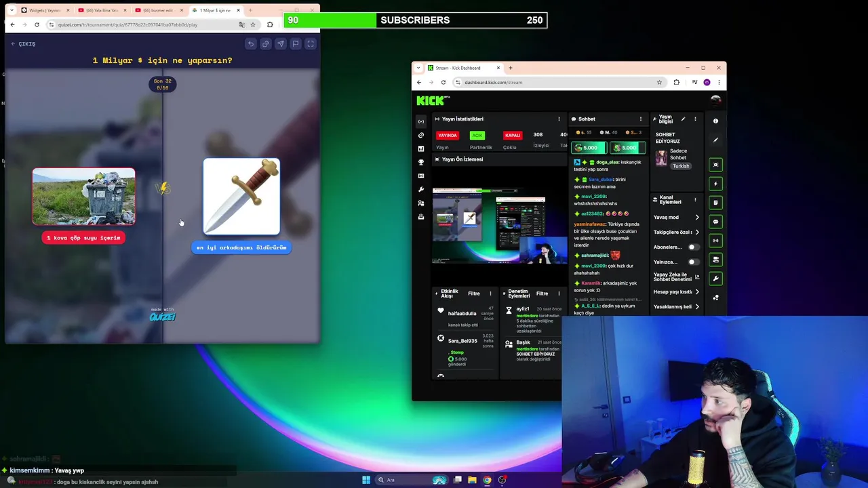
Task: Click the KICK logo
Action: pos(432,100)
